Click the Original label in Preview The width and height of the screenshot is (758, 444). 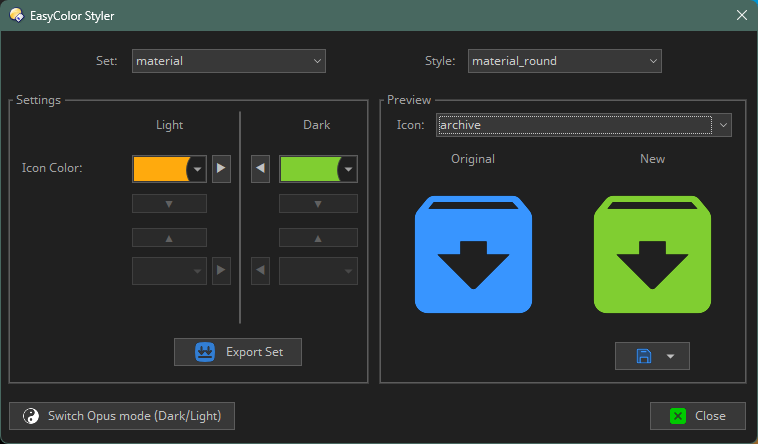[x=473, y=159]
